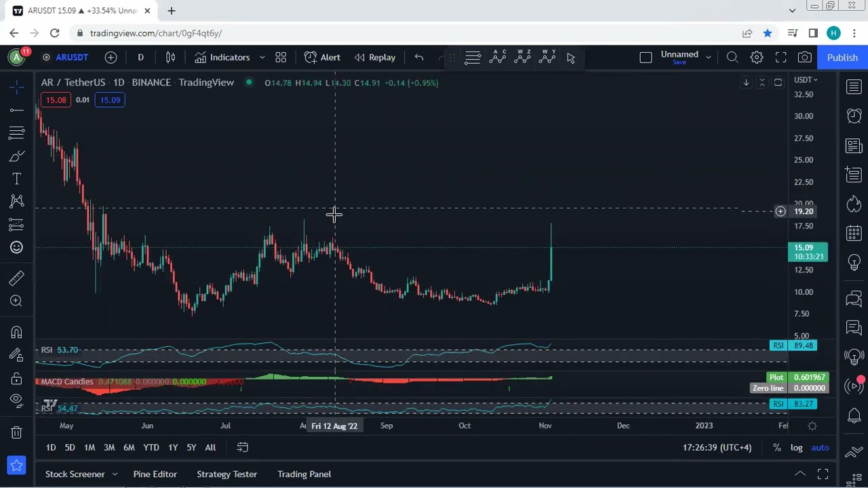Open the Go to date calendar icon

pos(242,447)
